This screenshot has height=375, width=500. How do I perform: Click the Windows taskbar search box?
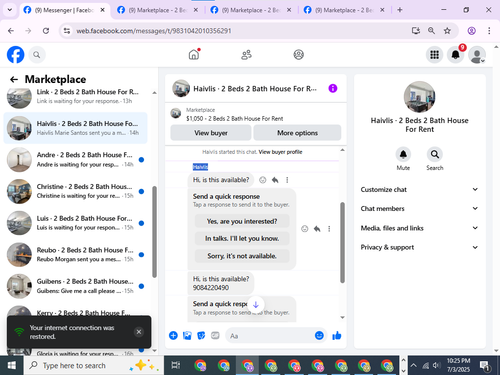pos(94,365)
